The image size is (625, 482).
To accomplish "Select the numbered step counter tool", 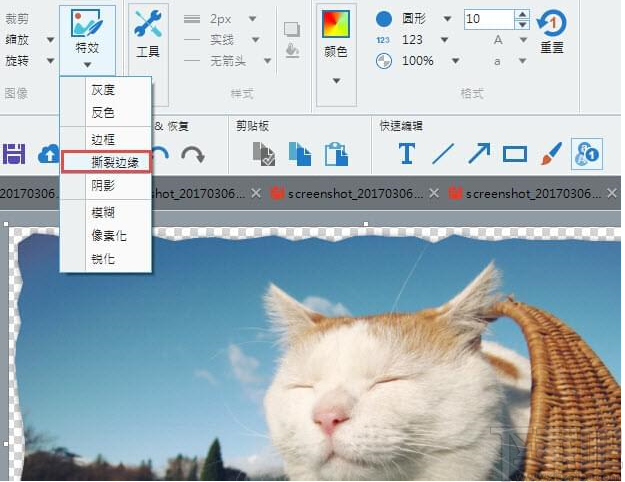I will [x=587, y=154].
